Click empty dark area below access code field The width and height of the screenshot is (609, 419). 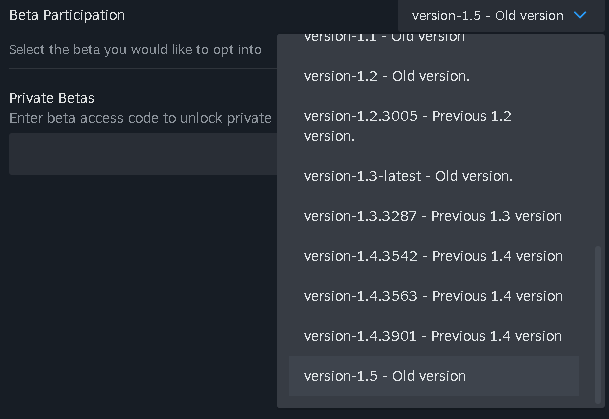coord(140,295)
